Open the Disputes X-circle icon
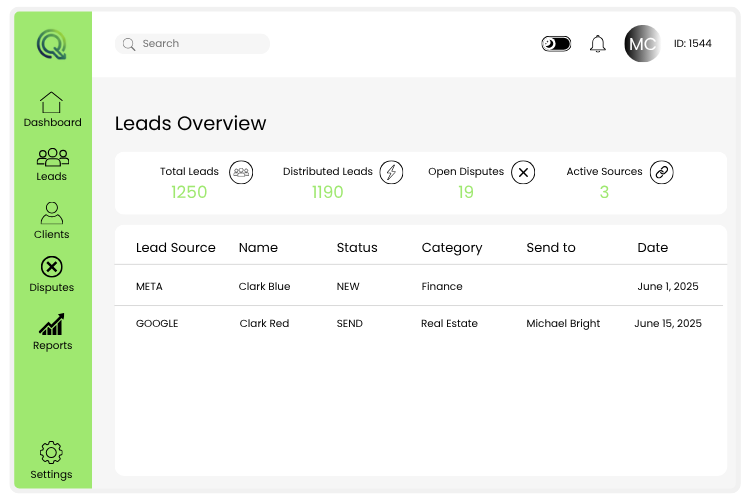The image size is (750, 500). (x=51, y=267)
